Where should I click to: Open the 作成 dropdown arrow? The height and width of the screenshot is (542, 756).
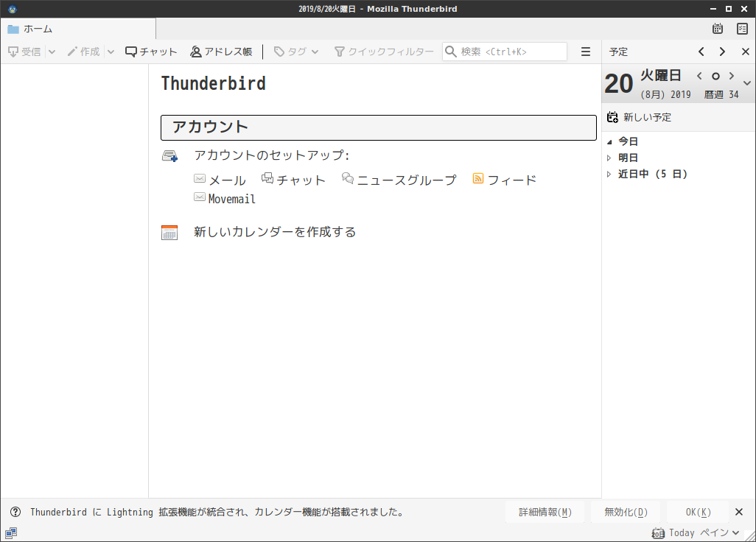click(x=111, y=52)
